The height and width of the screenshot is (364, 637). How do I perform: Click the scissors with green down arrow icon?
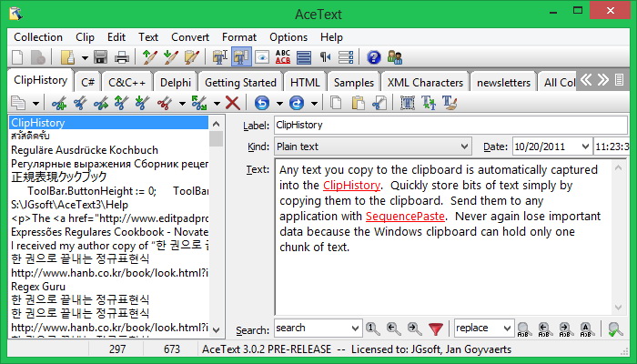pos(142,103)
